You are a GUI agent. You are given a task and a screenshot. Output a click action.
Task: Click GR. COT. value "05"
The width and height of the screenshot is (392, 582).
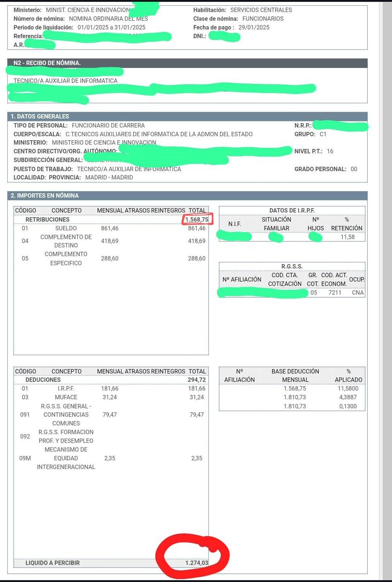(314, 292)
